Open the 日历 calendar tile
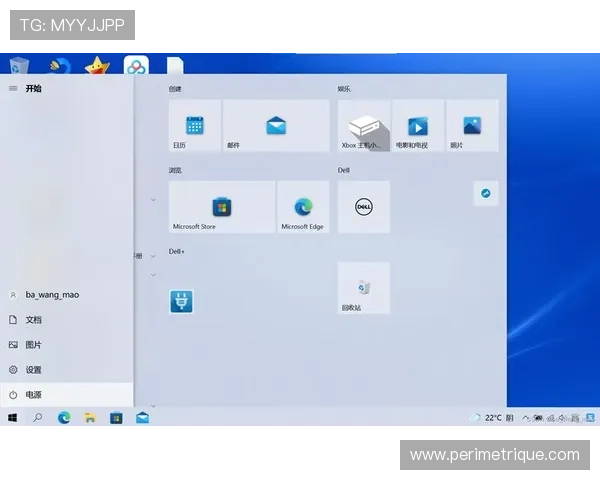Image resolution: width=600 pixels, height=480 pixels. pyautogui.click(x=195, y=126)
